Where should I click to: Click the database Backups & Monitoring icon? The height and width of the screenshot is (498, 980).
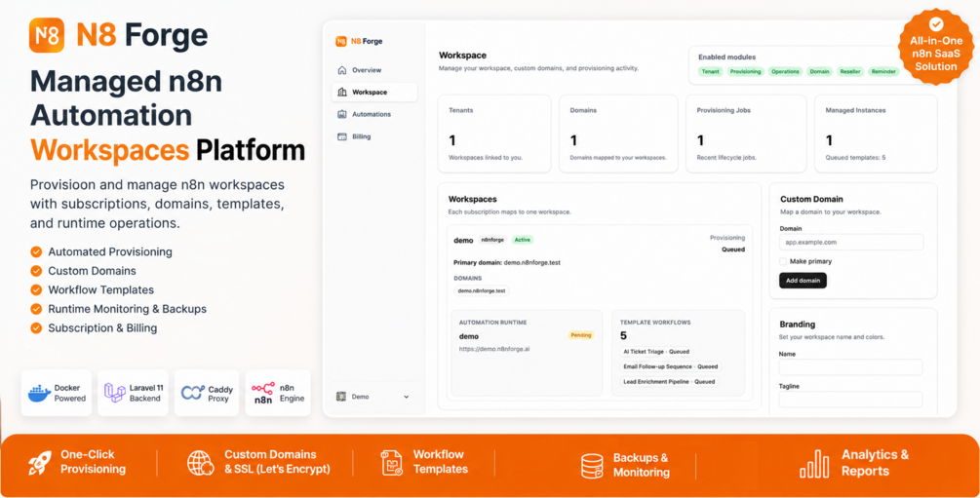tap(592, 466)
